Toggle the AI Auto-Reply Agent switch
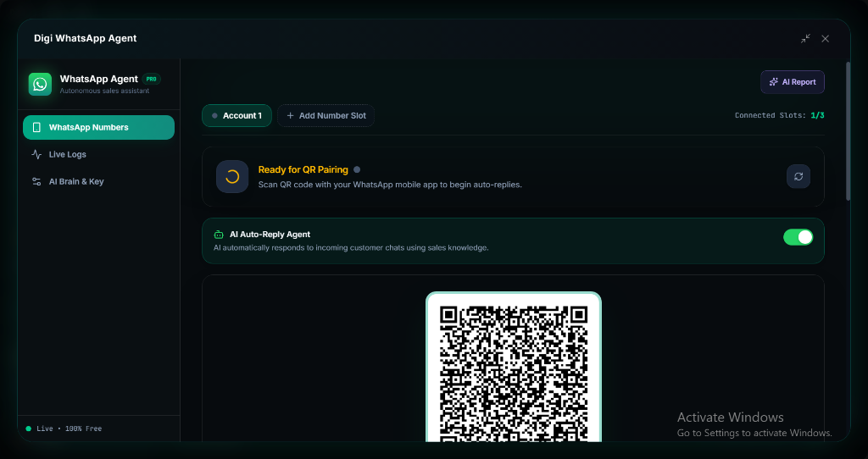Screen dimensions: 868x459 point(798,237)
